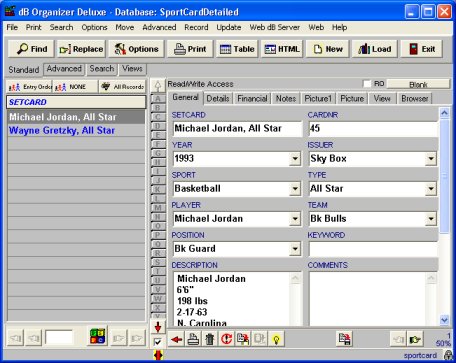
Task: Click the red circular refresh icon
Action: point(226,339)
